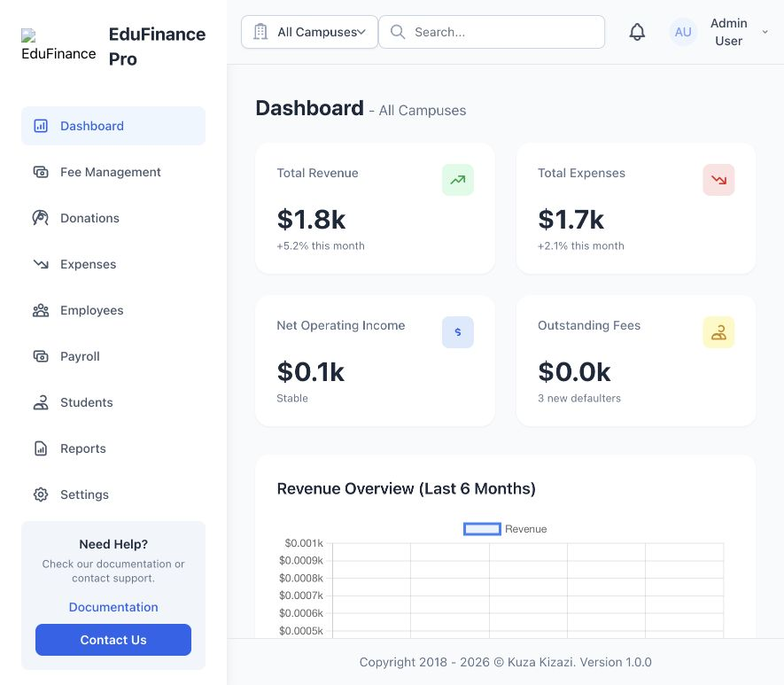Click the '3 new defaulters' text

point(579,399)
